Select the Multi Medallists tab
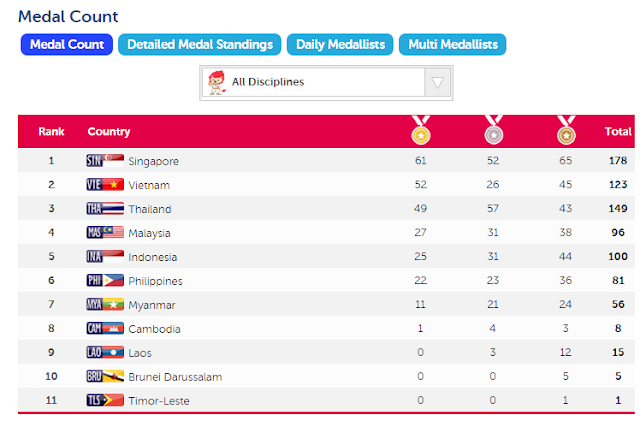Image resolution: width=640 pixels, height=421 pixels. click(x=453, y=45)
